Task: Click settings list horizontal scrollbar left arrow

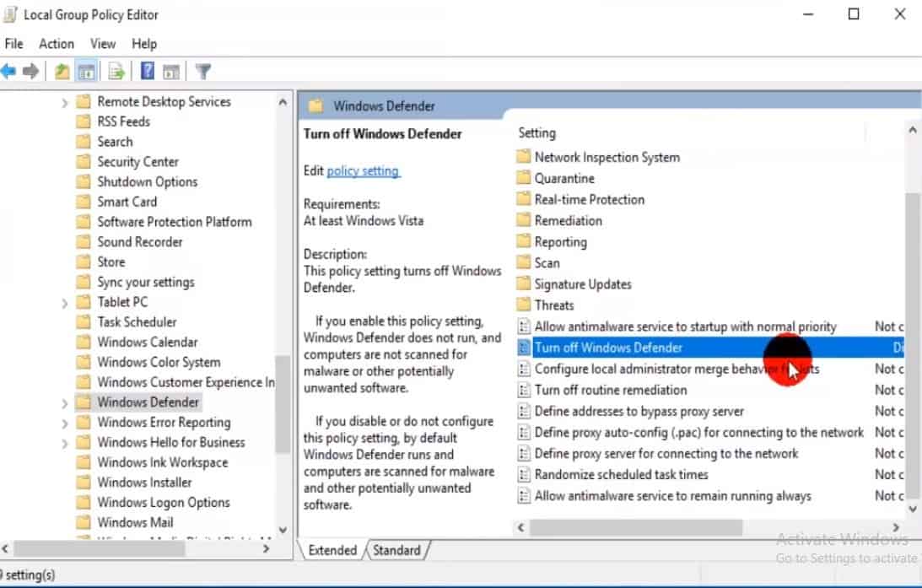Action: (520, 527)
